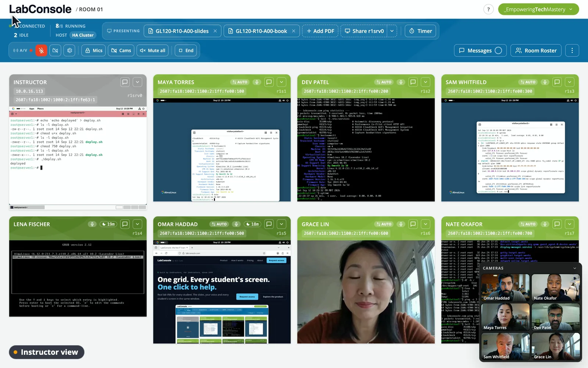This screenshot has height=368, width=588.
Task: Close the GL120-R10-A00-slides tab
Action: [x=215, y=31]
